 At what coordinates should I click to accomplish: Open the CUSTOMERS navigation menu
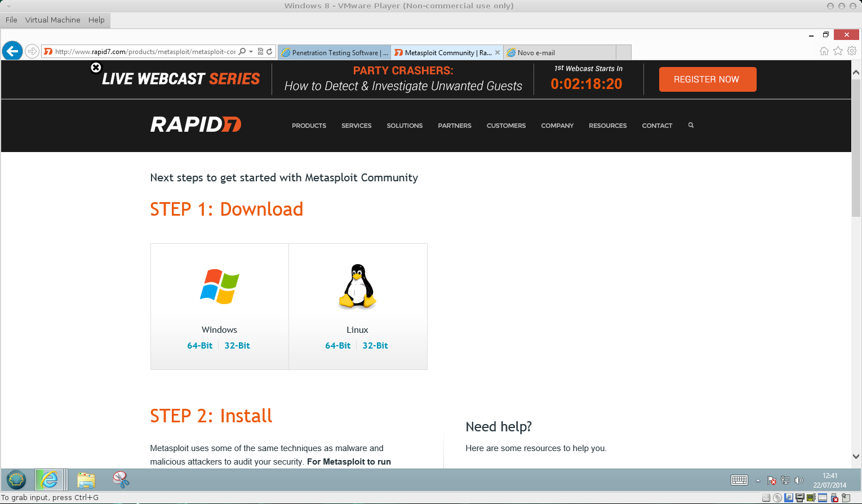pos(506,126)
